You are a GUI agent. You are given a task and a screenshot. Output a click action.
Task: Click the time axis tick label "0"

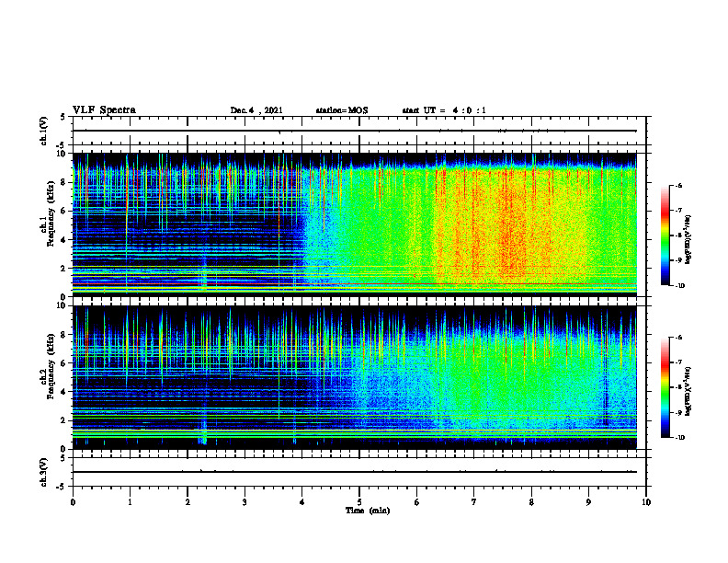click(73, 502)
